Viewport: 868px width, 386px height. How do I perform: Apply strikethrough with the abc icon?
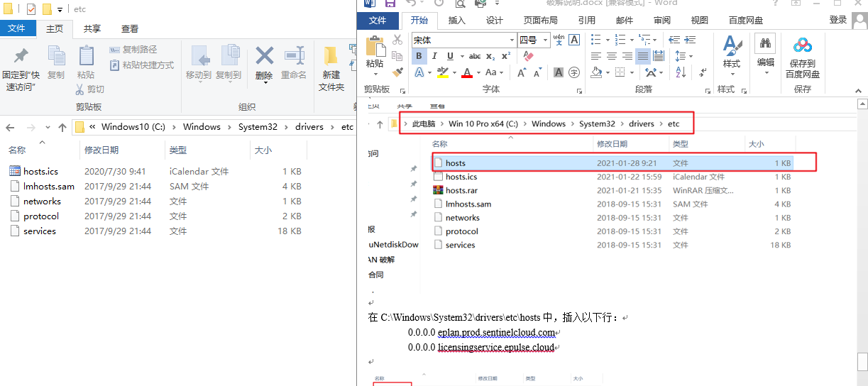click(475, 56)
